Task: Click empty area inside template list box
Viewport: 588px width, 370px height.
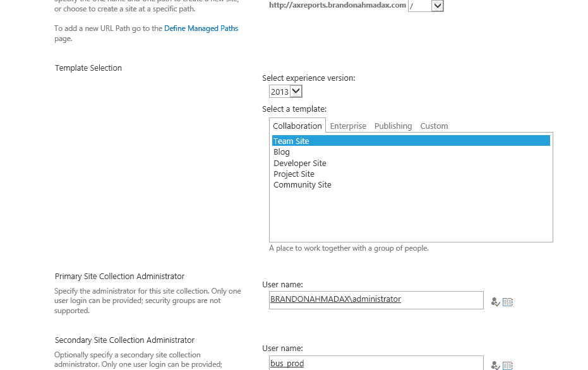Action: click(x=411, y=218)
